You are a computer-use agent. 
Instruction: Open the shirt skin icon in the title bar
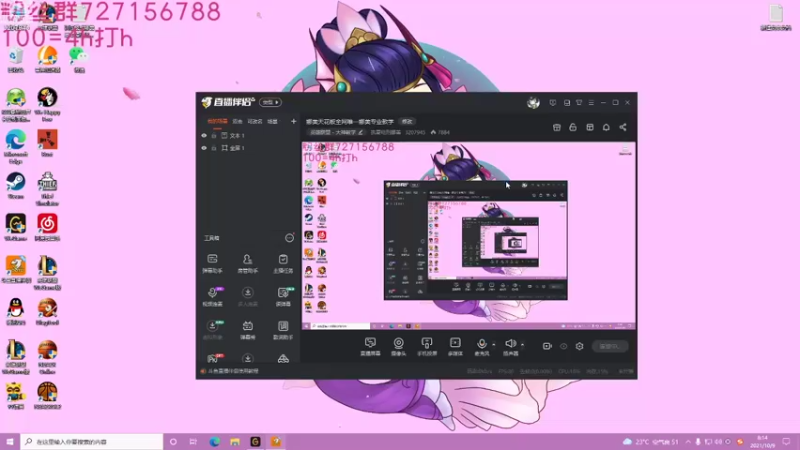(x=579, y=103)
